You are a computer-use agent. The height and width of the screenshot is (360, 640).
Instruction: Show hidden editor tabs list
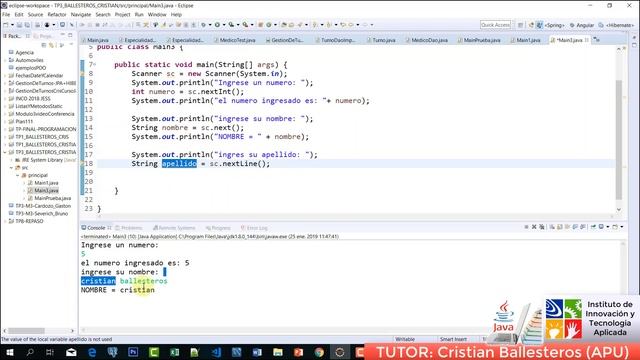pyautogui.click(x=597, y=40)
